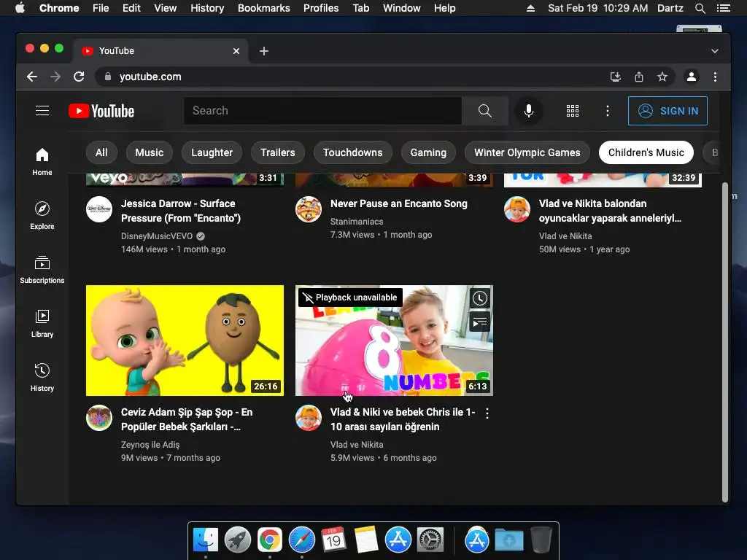747x560 pixels.
Task: Click the search magnifier button
Action: (484, 111)
